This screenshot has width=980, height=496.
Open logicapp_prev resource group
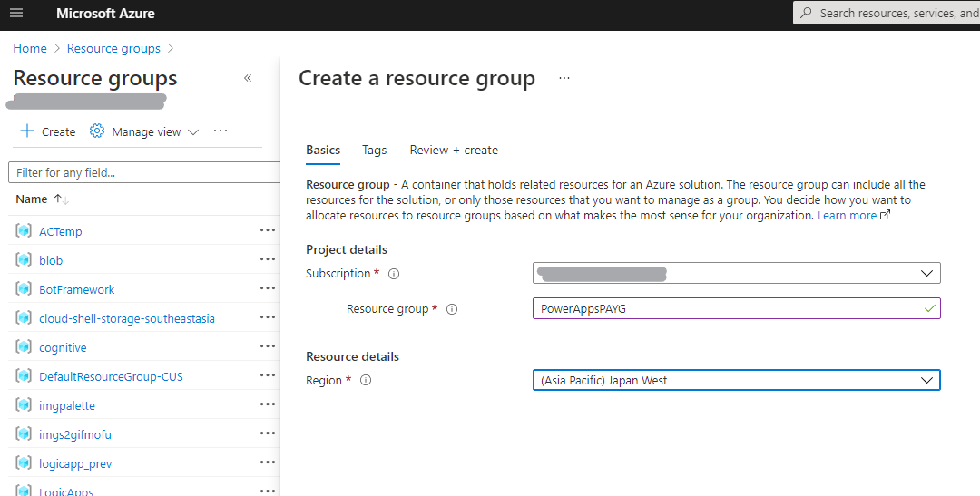click(x=75, y=463)
